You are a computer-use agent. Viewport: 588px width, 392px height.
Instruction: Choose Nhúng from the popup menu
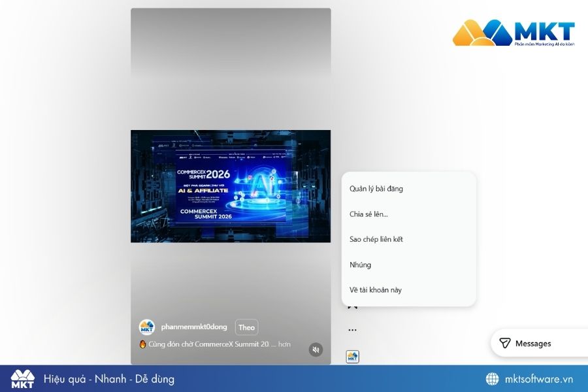click(361, 265)
